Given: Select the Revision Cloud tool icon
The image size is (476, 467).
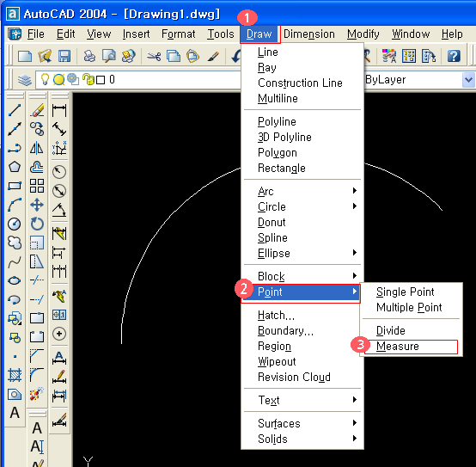Looking at the screenshot, I should pos(15,243).
